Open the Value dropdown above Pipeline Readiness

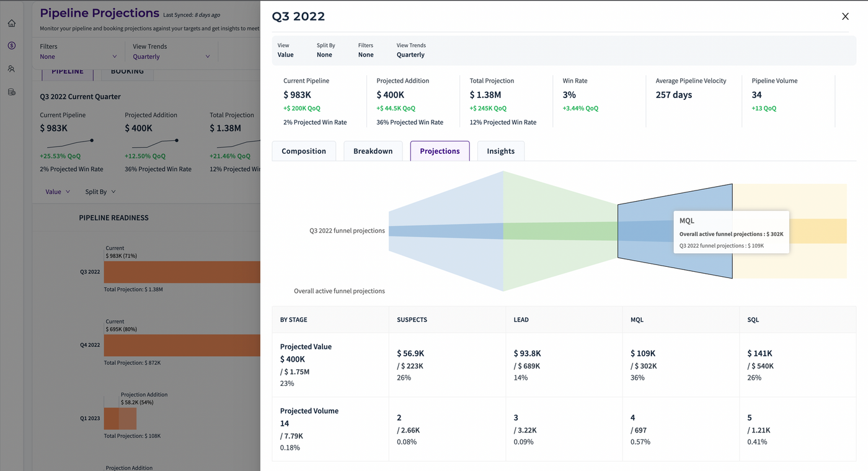pos(58,192)
